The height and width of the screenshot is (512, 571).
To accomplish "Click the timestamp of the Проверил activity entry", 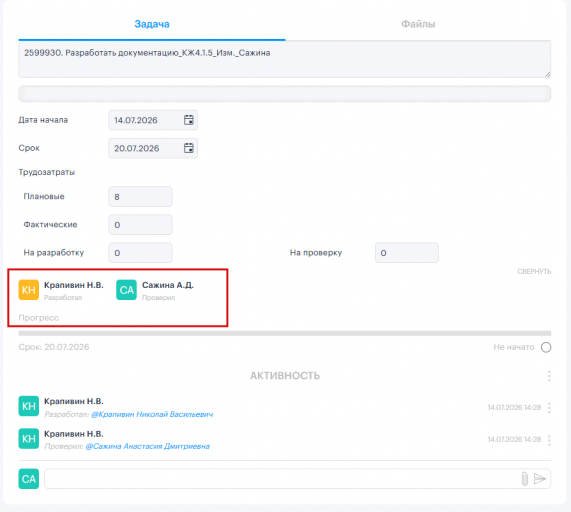I will click(x=514, y=440).
